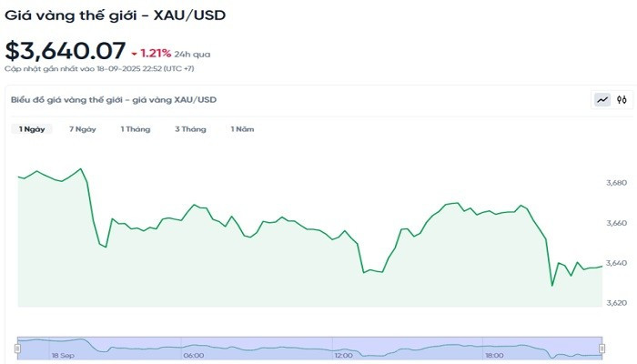The image size is (637, 364).
Task: Click the right handle of the range navigator
Action: click(x=602, y=347)
